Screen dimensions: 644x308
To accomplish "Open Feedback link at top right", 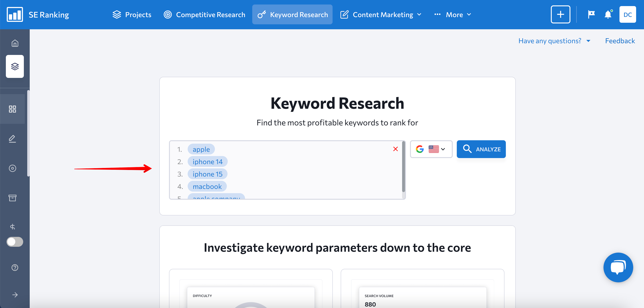I will pos(620,41).
